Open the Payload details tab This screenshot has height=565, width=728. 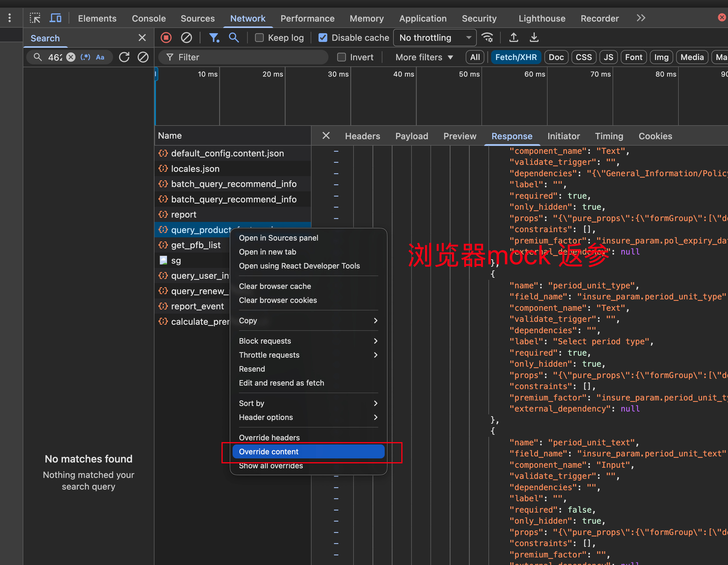point(411,136)
